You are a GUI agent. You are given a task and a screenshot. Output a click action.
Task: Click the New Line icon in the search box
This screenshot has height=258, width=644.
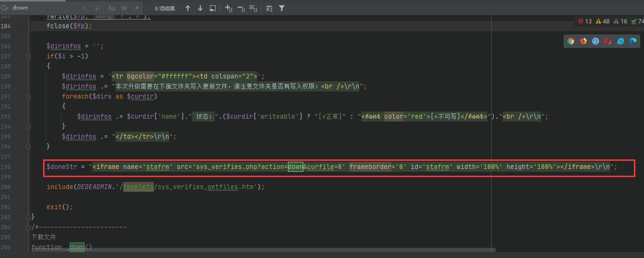(x=97, y=8)
